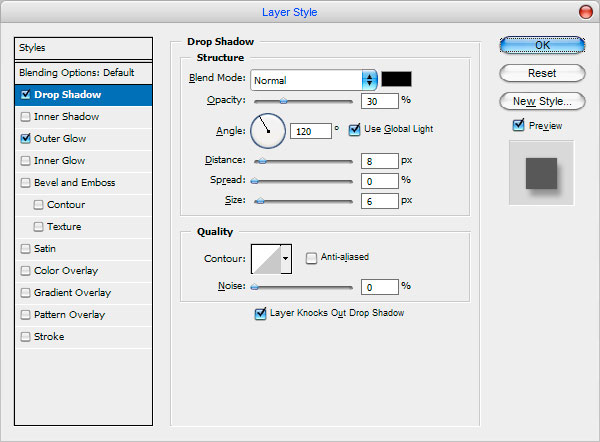The image size is (600, 442).
Task: Check the Bevel and Emboss checkbox
Action: 26,183
